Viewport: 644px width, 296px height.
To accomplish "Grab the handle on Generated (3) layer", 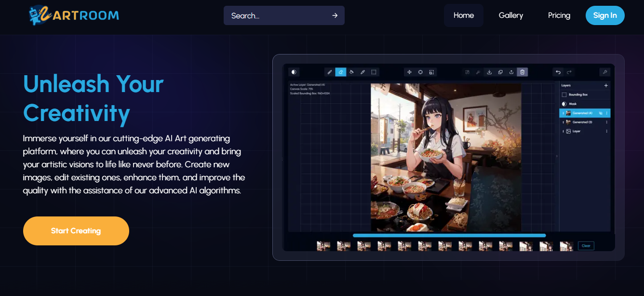I will [x=563, y=122].
